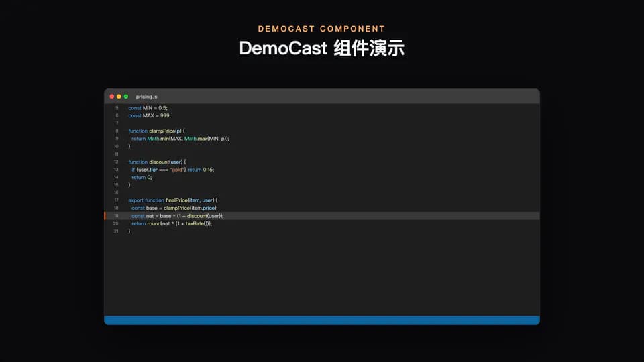Click the 'return Math.min(MAX, Math.max(MIN, p));' line
This screenshot has width=644, height=362.
point(180,139)
